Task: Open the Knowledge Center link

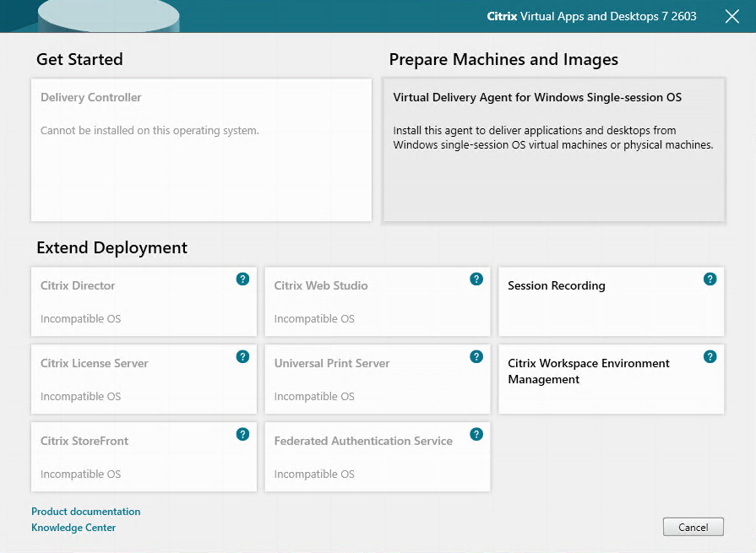Action: point(73,528)
